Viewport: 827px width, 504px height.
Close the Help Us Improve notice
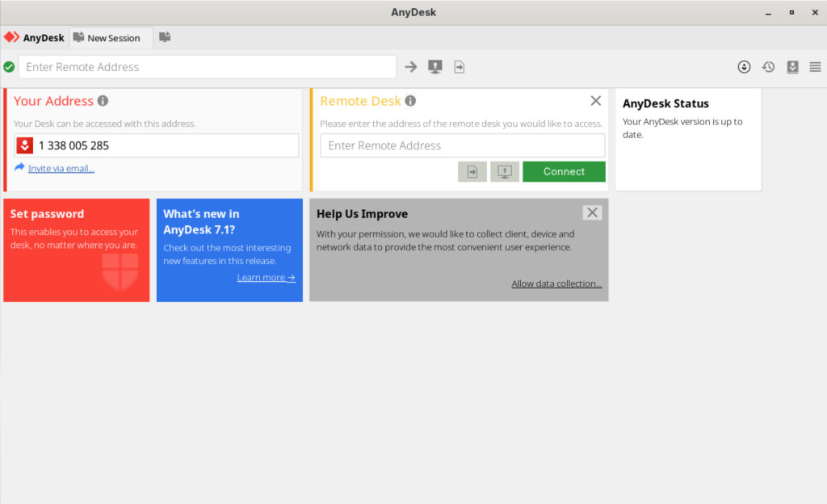pyautogui.click(x=592, y=212)
